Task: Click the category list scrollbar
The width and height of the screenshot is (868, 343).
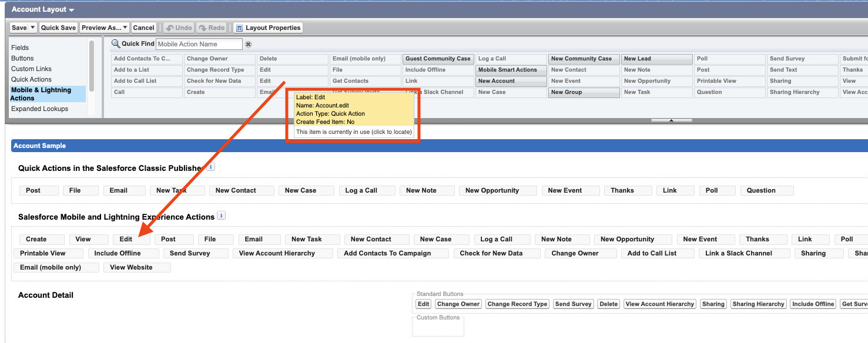Action: pos(92,65)
